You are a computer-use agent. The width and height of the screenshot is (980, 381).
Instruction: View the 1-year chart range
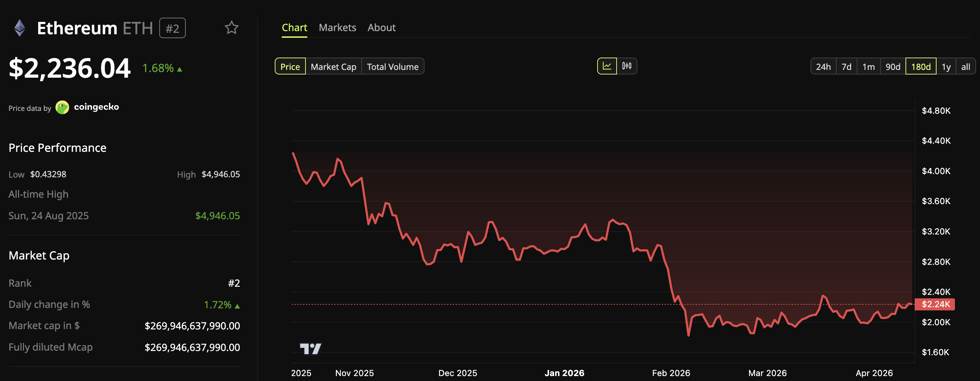pos(946,66)
